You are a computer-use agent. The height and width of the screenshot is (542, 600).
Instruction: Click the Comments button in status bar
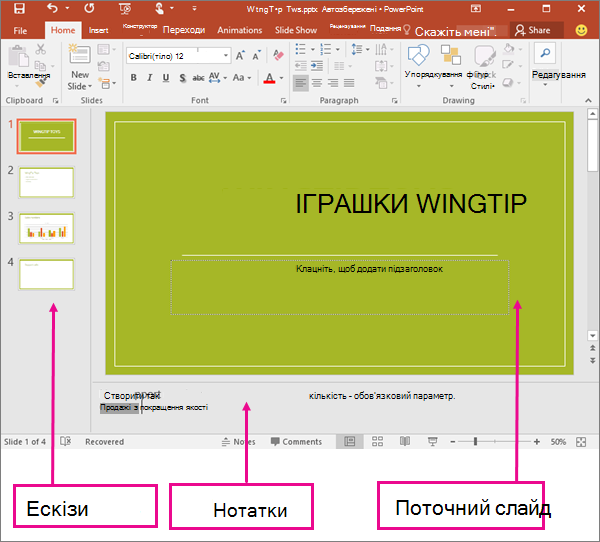[296, 442]
